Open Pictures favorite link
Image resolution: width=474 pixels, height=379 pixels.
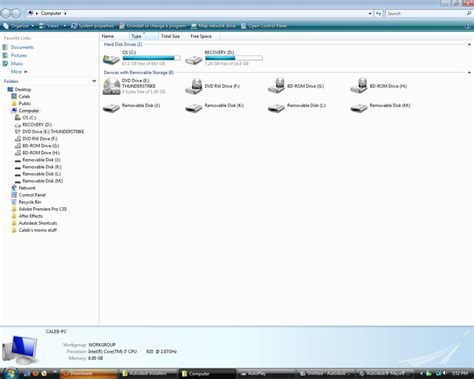tap(19, 55)
